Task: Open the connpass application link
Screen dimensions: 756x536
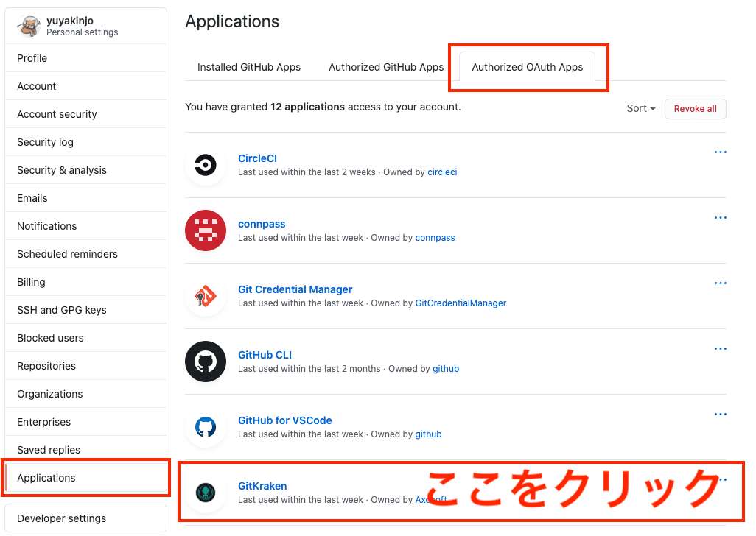Action: (262, 224)
